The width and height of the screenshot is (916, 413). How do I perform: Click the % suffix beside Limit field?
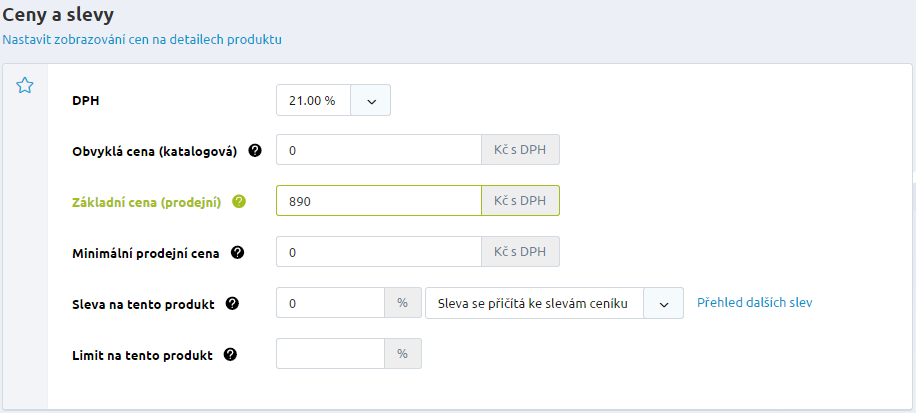[x=403, y=354]
